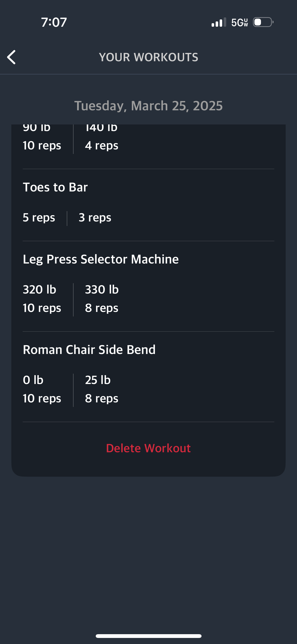Select the 0 lb 10 reps set
This screenshot has height=644, width=297.
(42, 389)
